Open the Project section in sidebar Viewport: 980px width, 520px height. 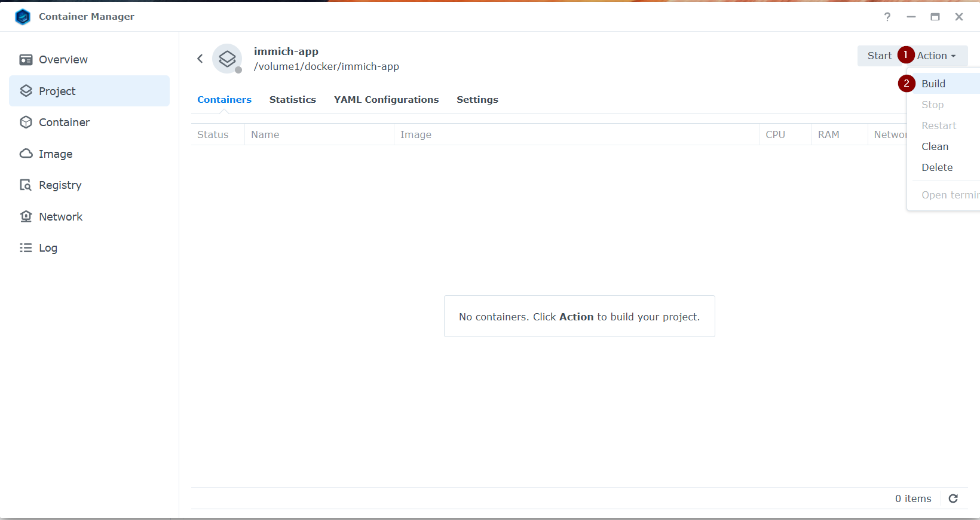pyautogui.click(x=90, y=91)
